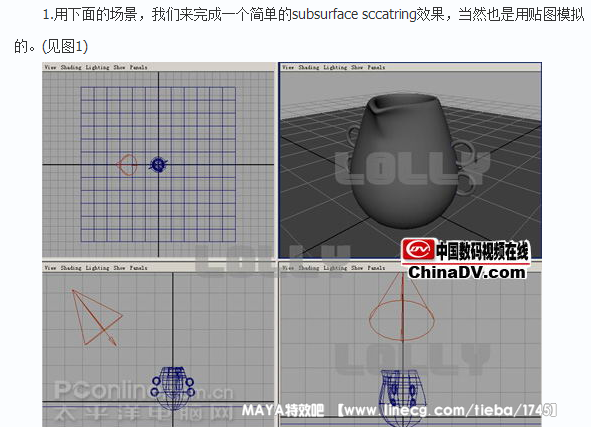Open Lighting menu in lower-left wireframe panel
Image resolution: width=591 pixels, height=427 pixels.
(97, 268)
